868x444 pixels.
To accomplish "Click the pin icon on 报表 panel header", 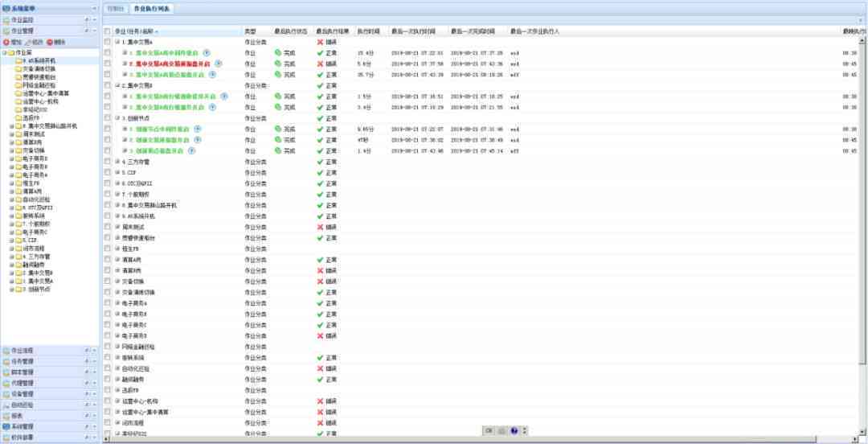I will pyautogui.click(x=87, y=416).
